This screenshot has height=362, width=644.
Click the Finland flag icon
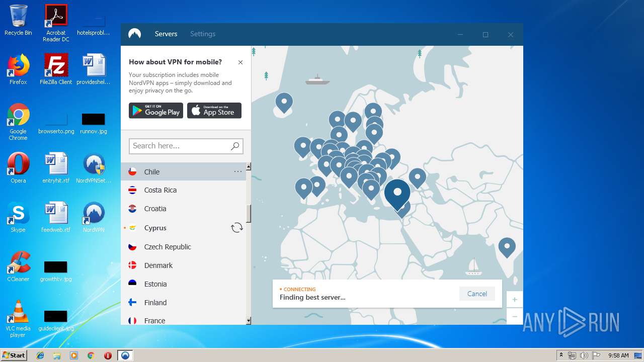pyautogui.click(x=132, y=303)
